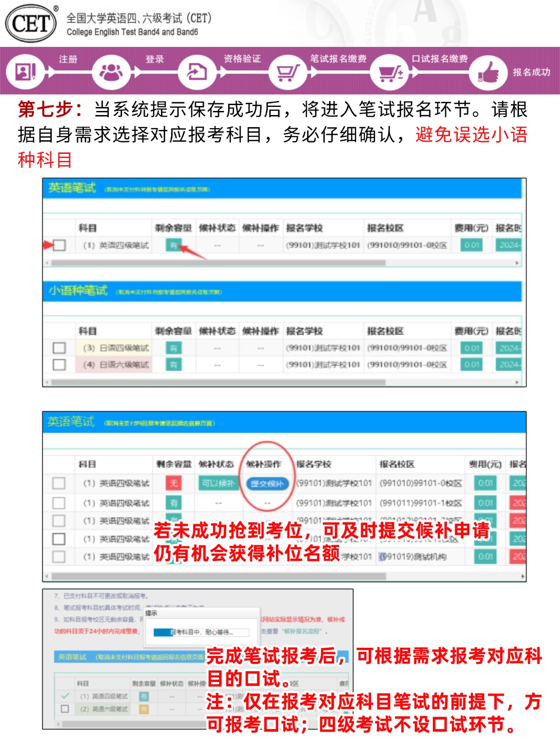Click the red 无 capacity badge
The width and height of the screenshot is (560, 747).
tap(174, 483)
